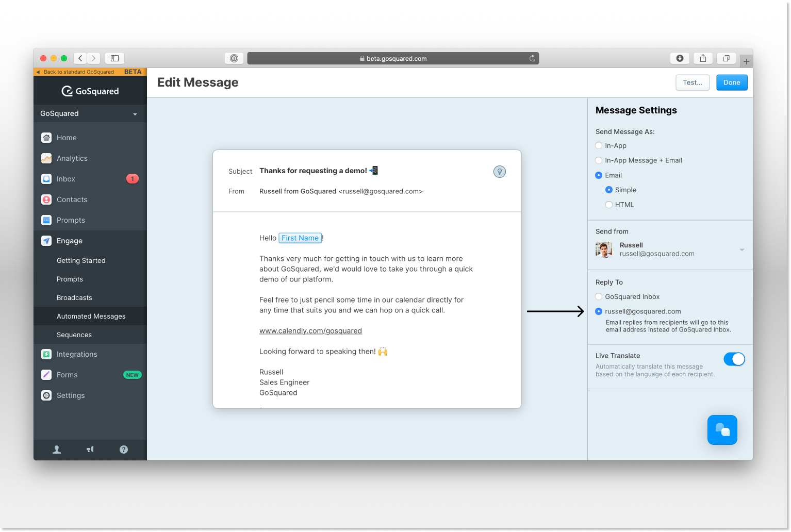Open Broadcasts under Engage
Screen dimensions: 791x532
(x=74, y=298)
